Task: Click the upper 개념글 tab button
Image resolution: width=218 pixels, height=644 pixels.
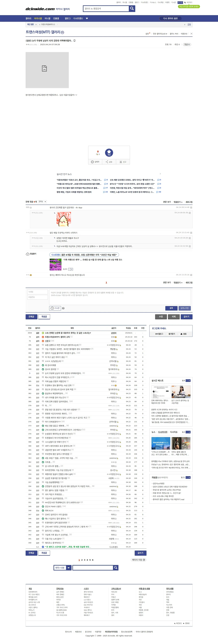Action: coord(44,316)
